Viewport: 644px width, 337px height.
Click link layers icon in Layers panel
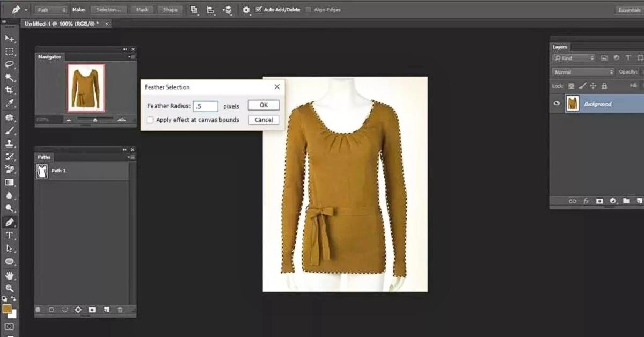pos(572,201)
